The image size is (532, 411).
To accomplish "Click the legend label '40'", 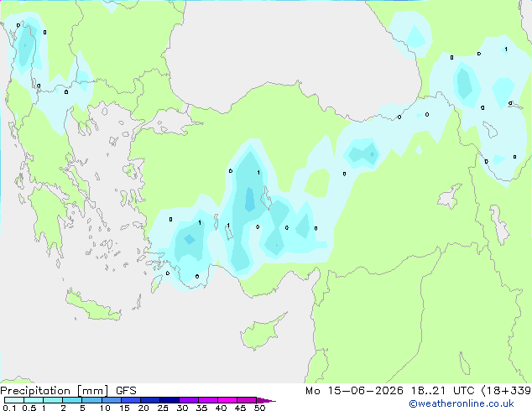I will [221, 408].
